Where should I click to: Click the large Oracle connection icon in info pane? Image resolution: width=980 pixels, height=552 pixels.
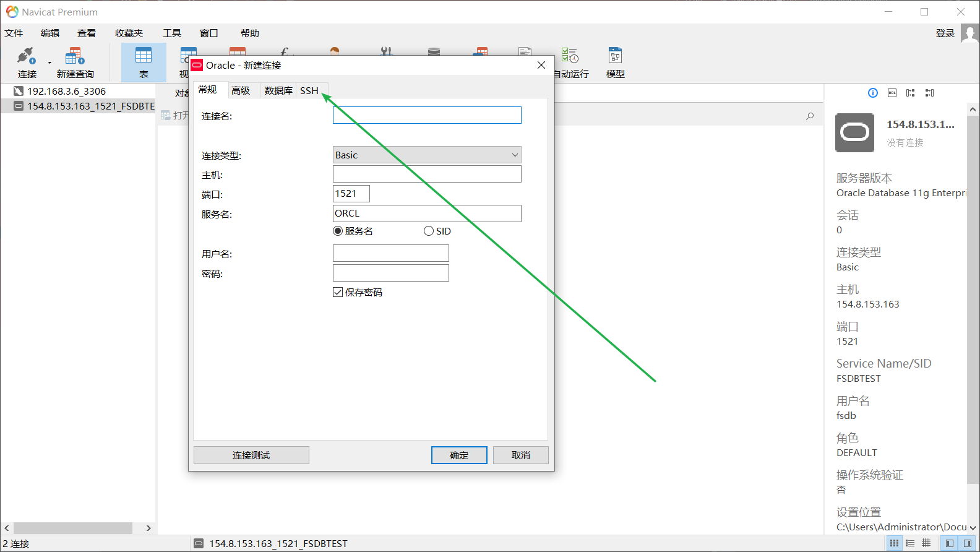855,132
